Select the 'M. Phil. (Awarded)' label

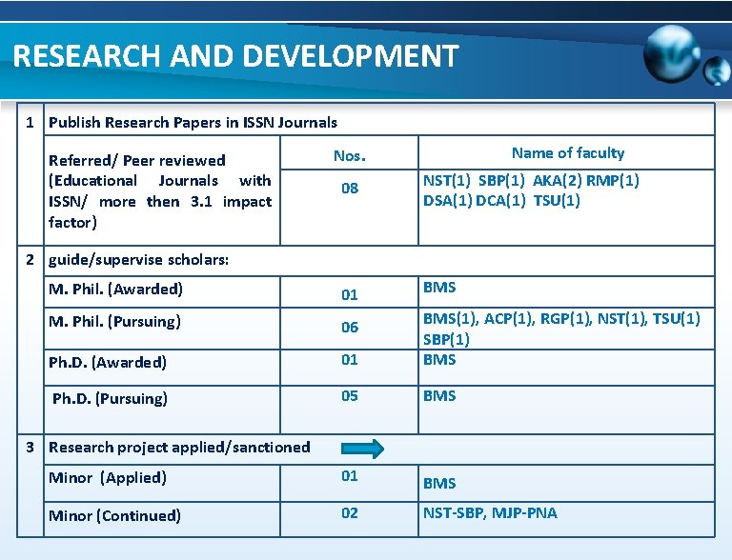[115, 289]
